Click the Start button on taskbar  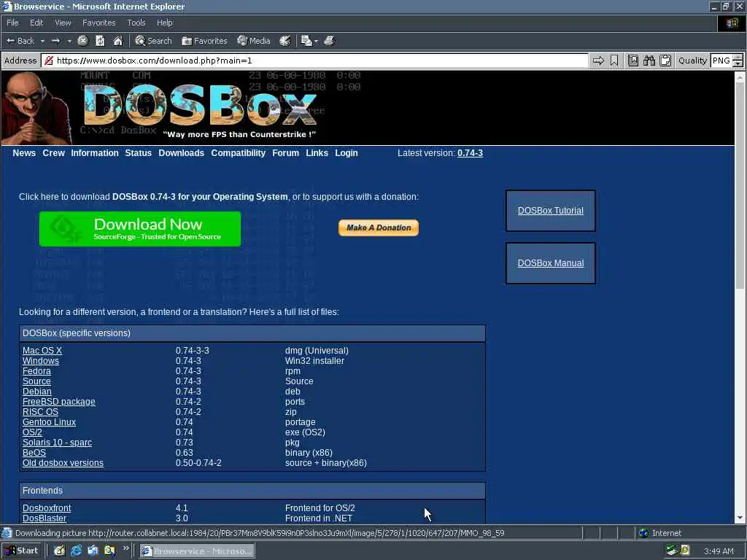point(22,551)
